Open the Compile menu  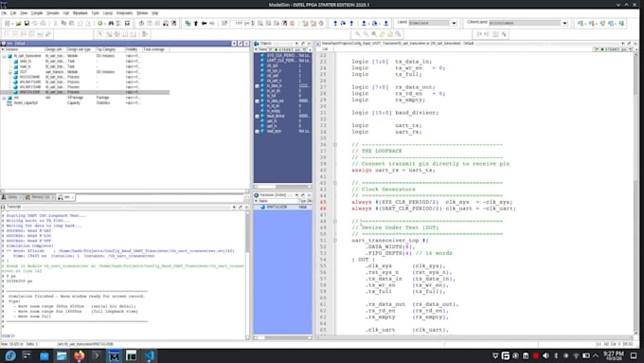[x=37, y=13]
